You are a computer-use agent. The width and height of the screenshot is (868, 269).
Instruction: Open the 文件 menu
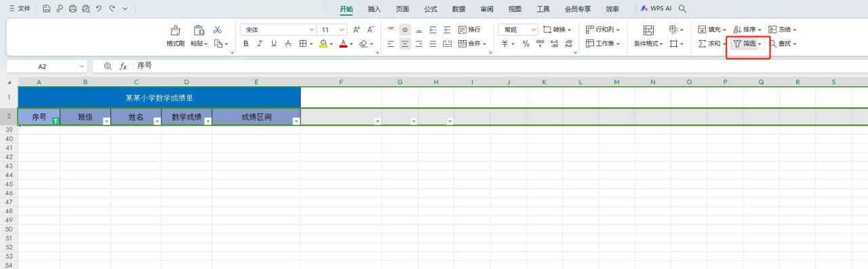[x=20, y=9]
